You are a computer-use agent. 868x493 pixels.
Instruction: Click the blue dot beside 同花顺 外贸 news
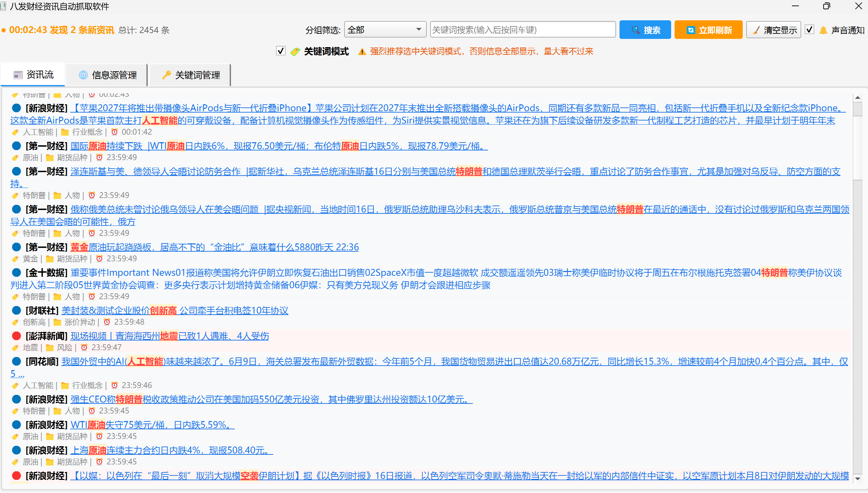(x=16, y=361)
